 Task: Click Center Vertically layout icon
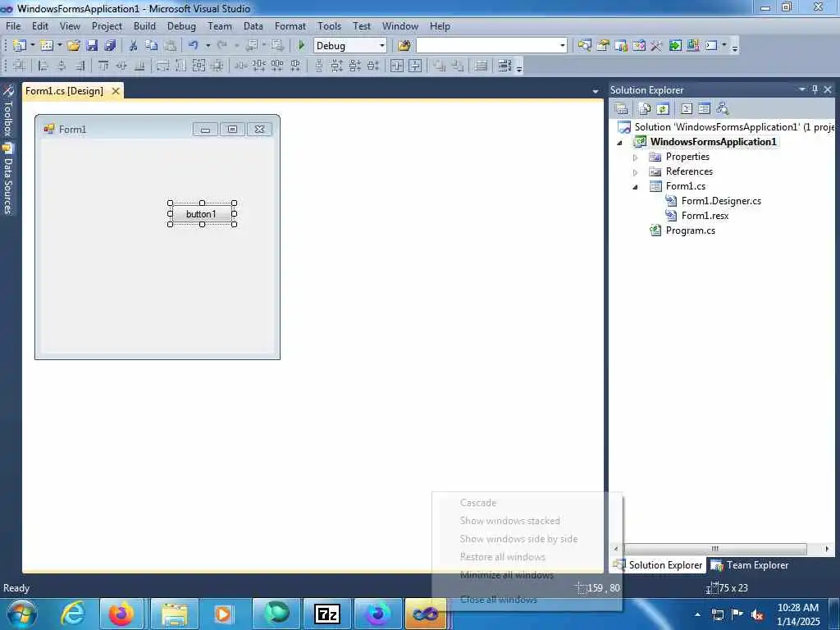point(415,66)
